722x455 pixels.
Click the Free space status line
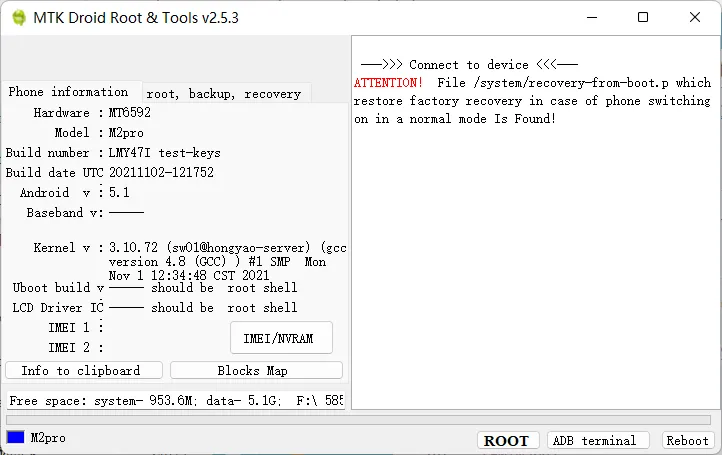tap(175, 401)
